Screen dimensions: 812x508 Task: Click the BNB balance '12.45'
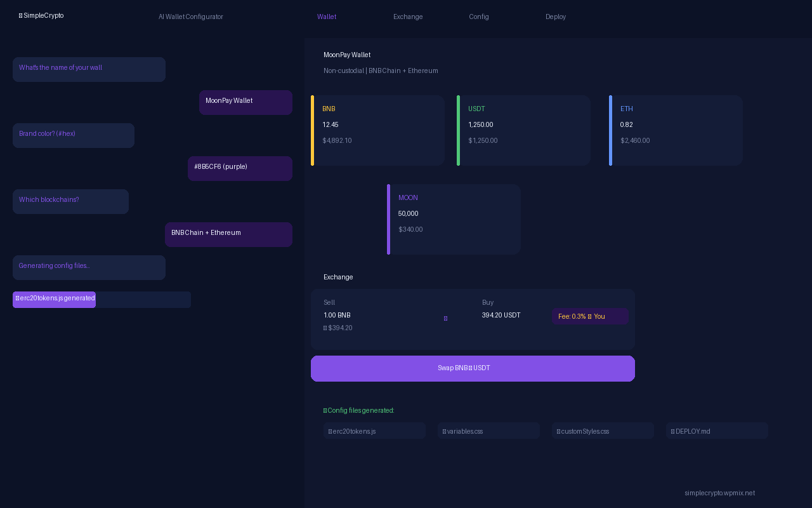pyautogui.click(x=330, y=125)
